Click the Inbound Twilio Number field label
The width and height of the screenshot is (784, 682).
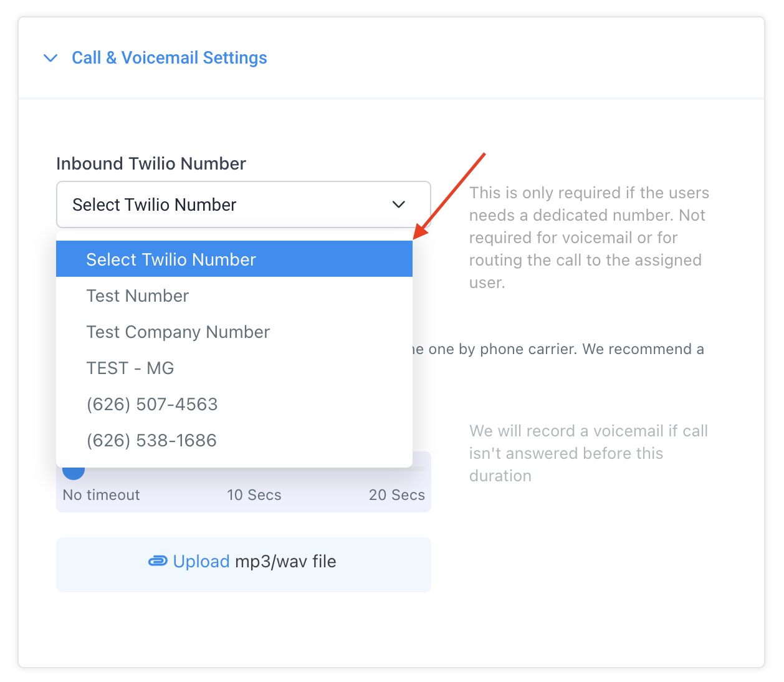[151, 163]
